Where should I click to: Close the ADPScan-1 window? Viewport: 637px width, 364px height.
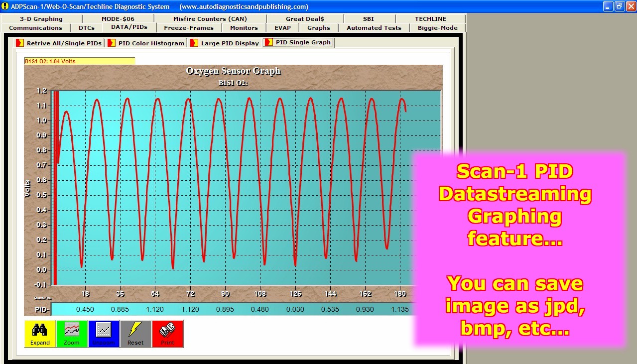click(631, 6)
